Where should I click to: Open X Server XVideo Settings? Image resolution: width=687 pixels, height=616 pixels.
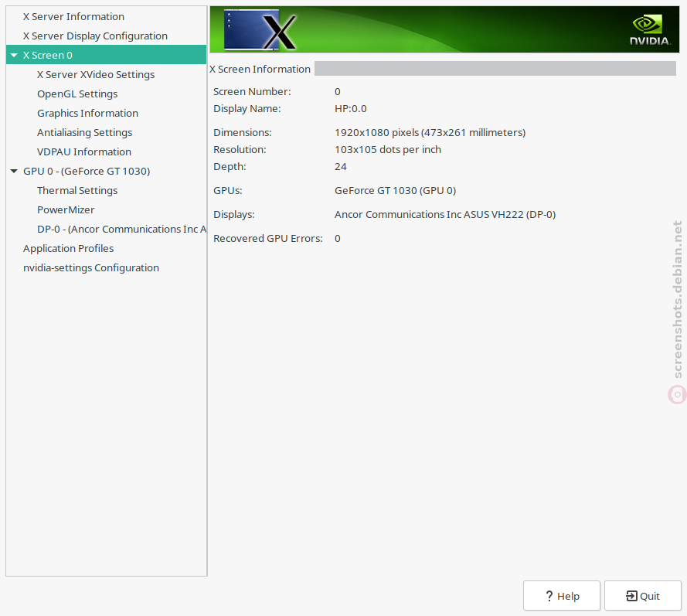tap(96, 74)
